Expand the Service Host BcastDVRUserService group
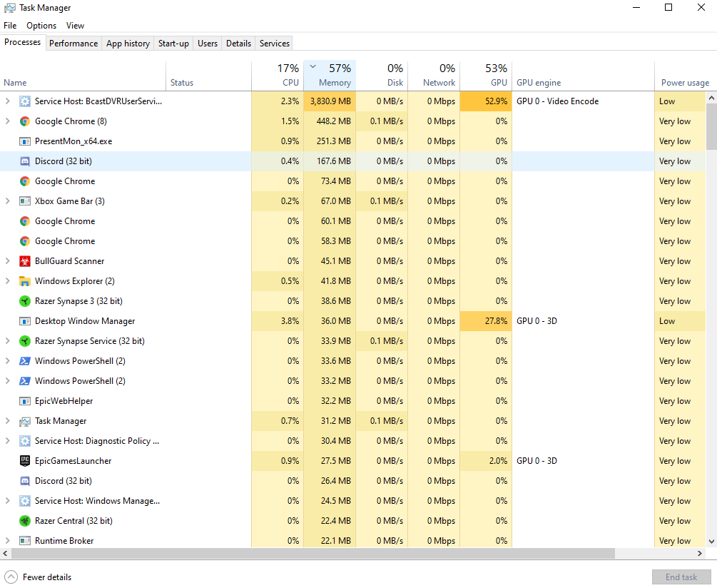 (7, 101)
